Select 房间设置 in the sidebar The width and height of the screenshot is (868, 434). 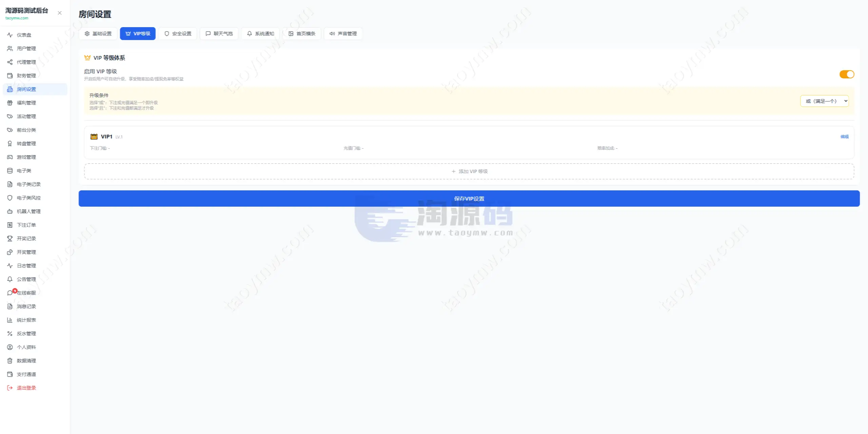click(35, 89)
